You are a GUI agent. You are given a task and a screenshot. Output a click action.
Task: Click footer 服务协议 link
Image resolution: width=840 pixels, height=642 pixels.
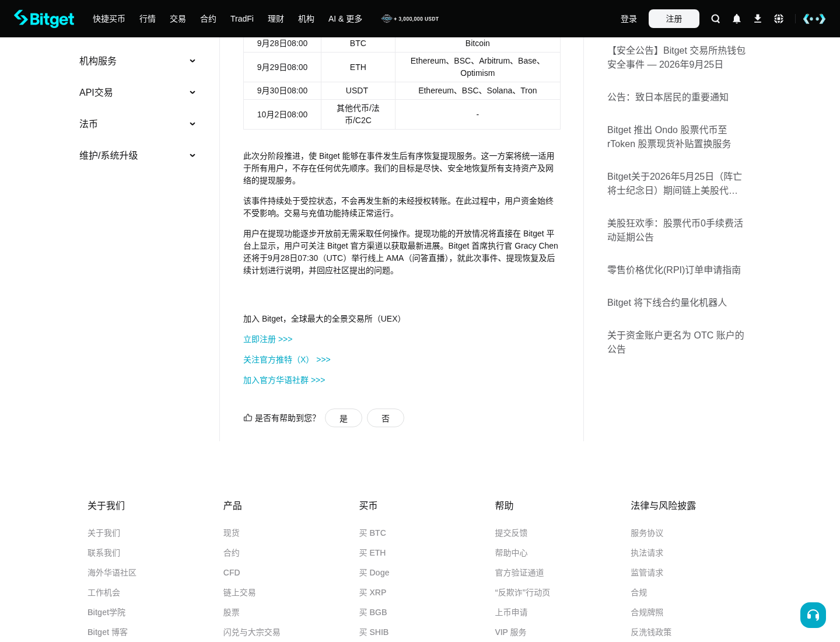(x=647, y=533)
